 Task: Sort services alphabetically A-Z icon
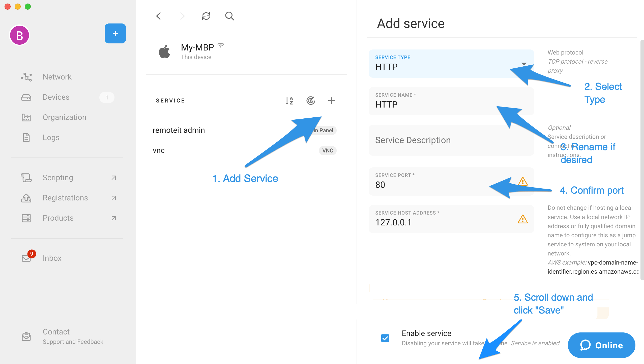click(289, 101)
